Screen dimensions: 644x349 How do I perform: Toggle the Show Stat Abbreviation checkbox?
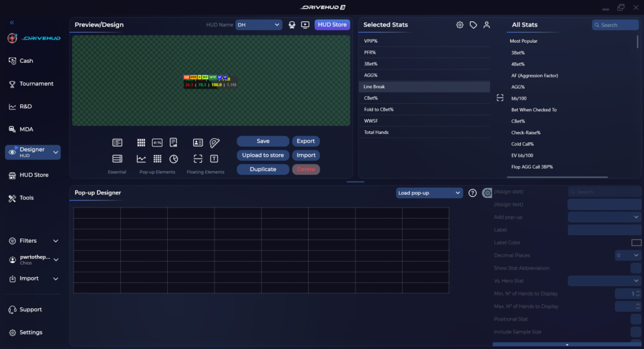click(x=636, y=268)
